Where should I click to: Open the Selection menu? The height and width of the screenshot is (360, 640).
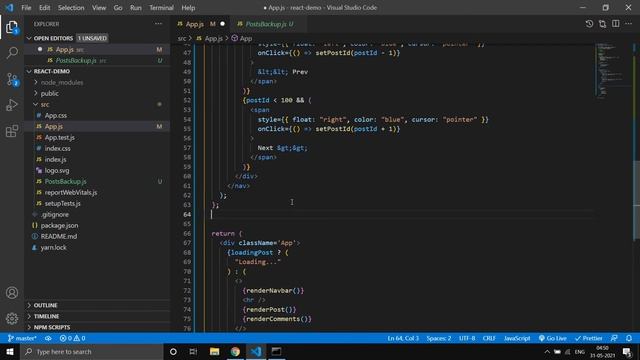pos(71,7)
